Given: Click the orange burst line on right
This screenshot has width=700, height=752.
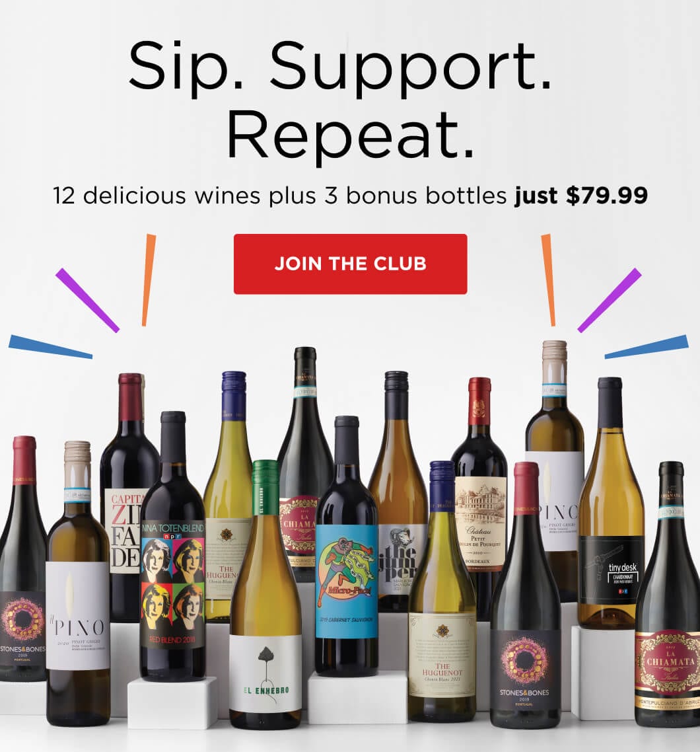Looking at the screenshot, I should click(x=548, y=280).
